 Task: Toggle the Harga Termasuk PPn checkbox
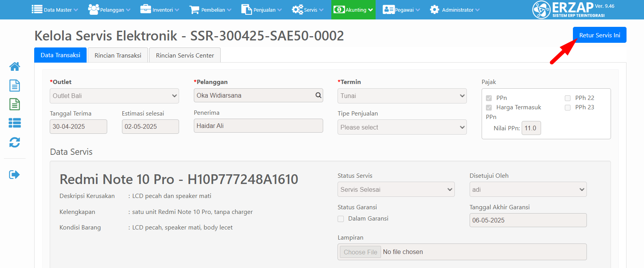(x=489, y=107)
